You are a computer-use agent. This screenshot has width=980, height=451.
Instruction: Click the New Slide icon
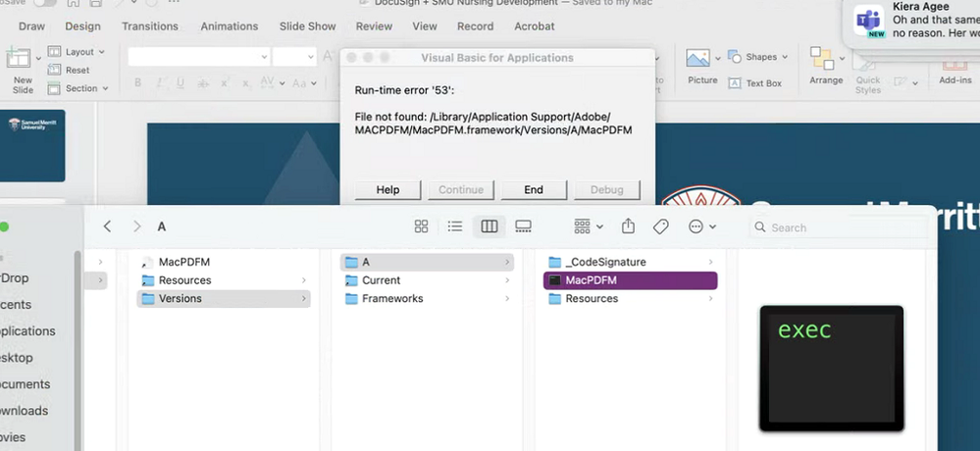[x=20, y=59]
